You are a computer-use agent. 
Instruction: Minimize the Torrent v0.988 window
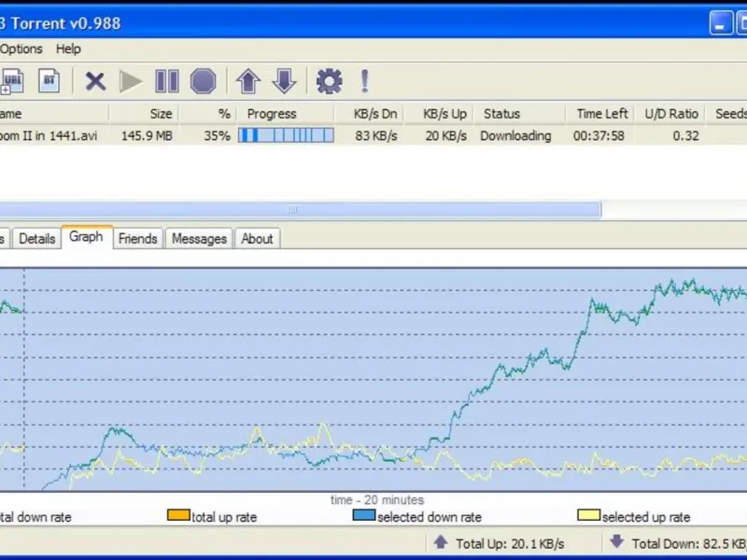tap(721, 22)
